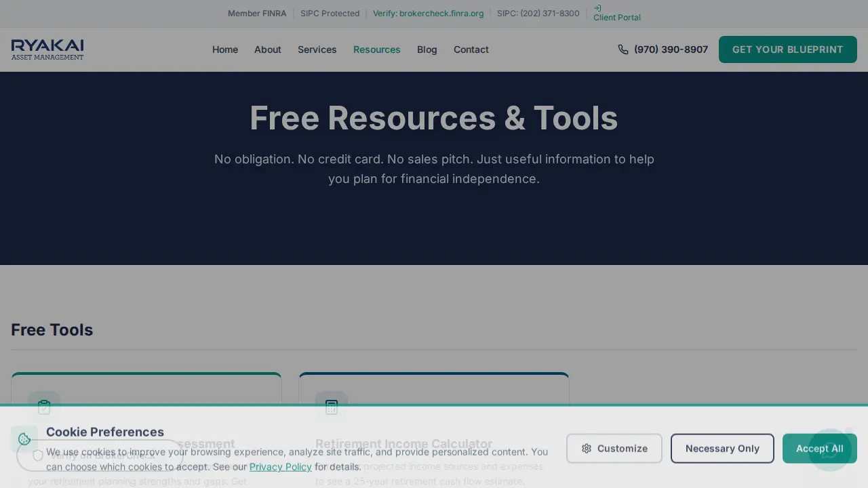Open Customize cookie settings

click(x=614, y=449)
